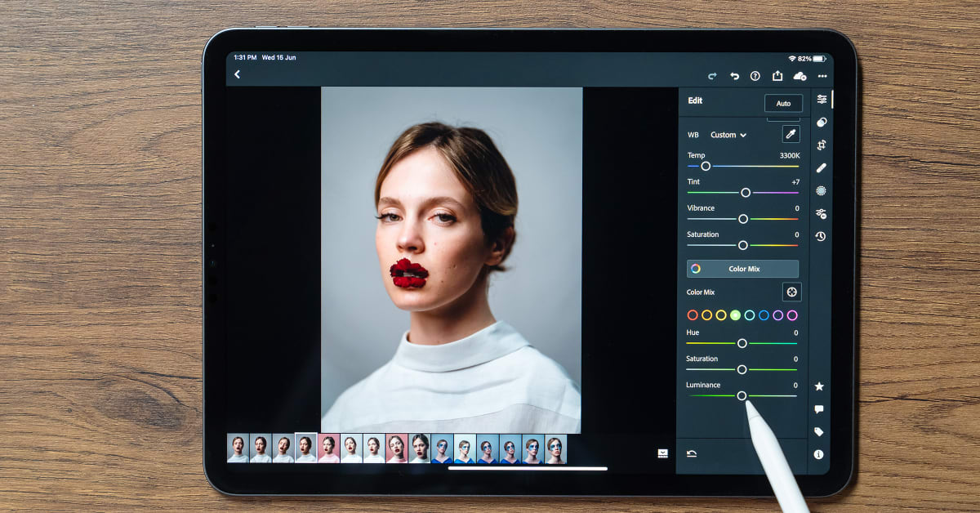Open the versions history clock icon

click(821, 236)
